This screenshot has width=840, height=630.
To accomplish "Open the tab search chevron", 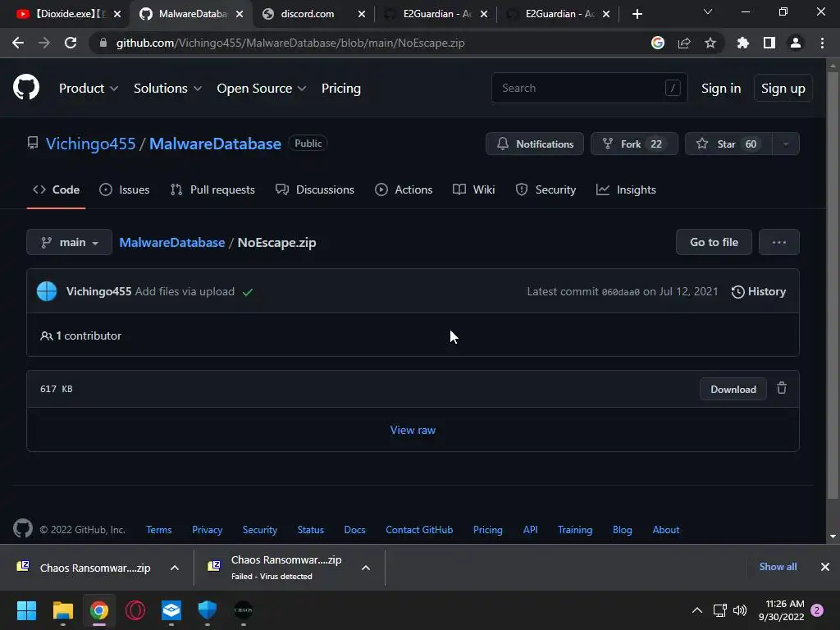I will click(x=708, y=11).
